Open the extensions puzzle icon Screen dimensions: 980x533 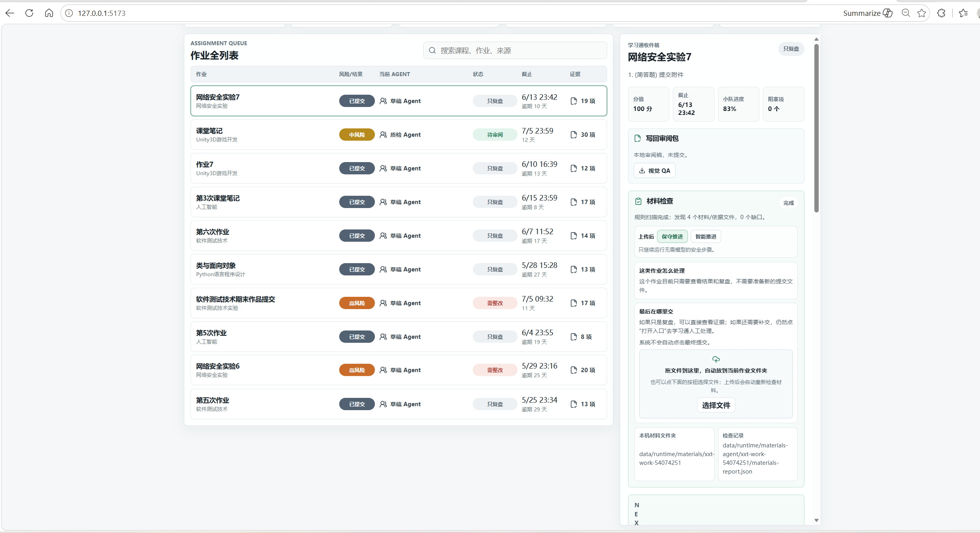[x=942, y=13]
